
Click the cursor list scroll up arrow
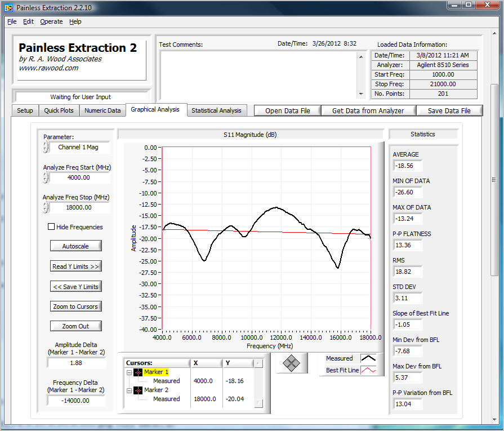click(258, 363)
